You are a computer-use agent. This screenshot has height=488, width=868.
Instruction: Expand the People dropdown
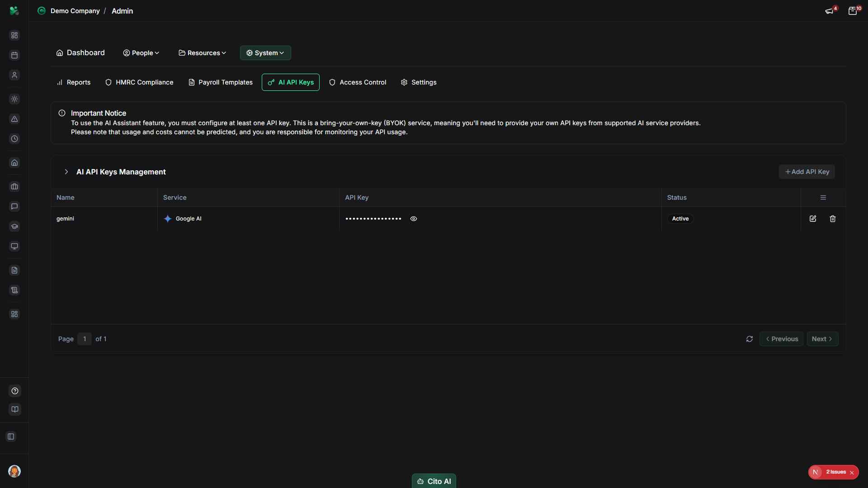pos(141,53)
